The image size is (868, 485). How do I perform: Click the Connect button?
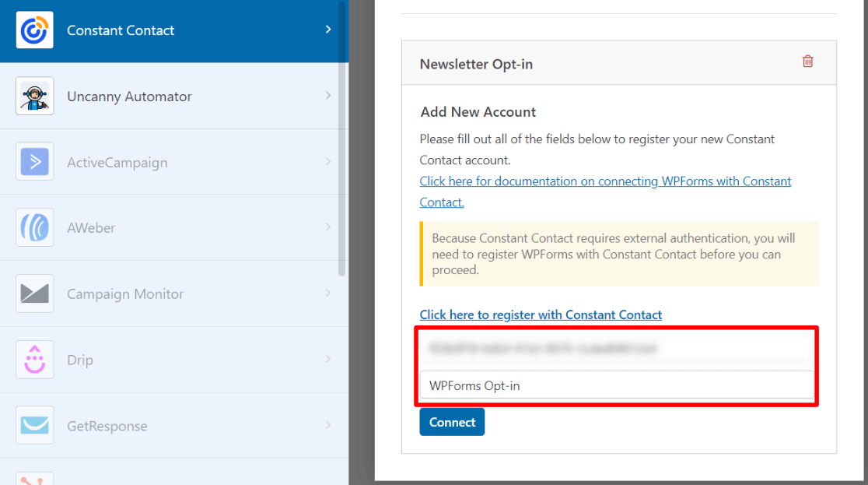coord(452,421)
